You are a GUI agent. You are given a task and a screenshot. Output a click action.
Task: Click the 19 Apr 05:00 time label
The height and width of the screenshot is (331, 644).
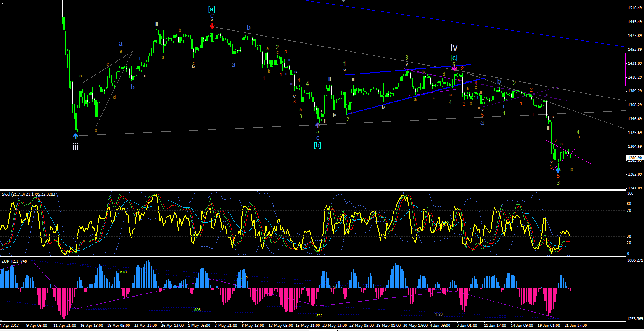tap(118, 325)
